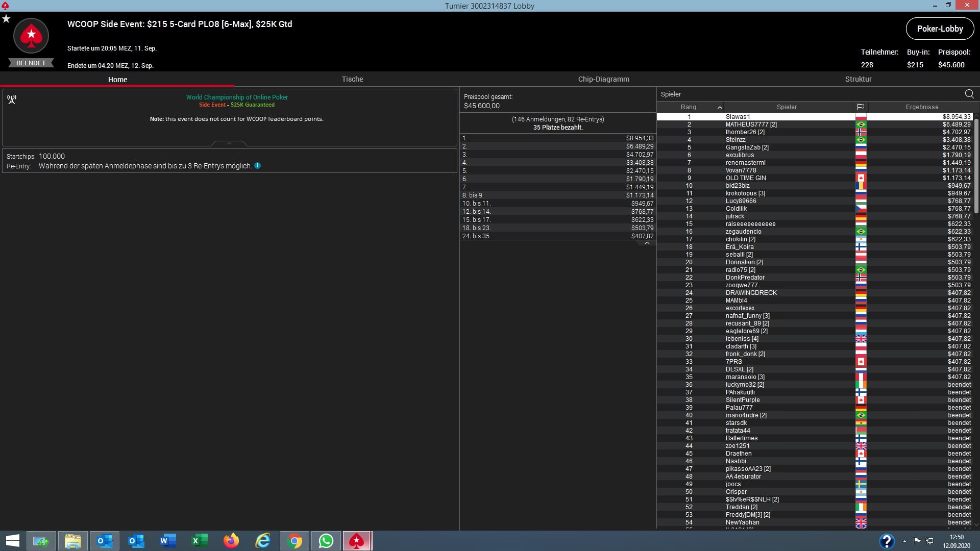Viewport: 980px width, 551px height.
Task: Click the player search magnifier icon
Action: [x=969, y=94]
